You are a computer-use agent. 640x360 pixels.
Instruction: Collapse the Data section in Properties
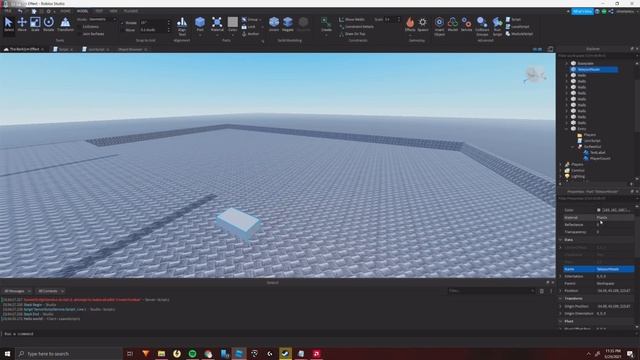[x=561, y=240]
